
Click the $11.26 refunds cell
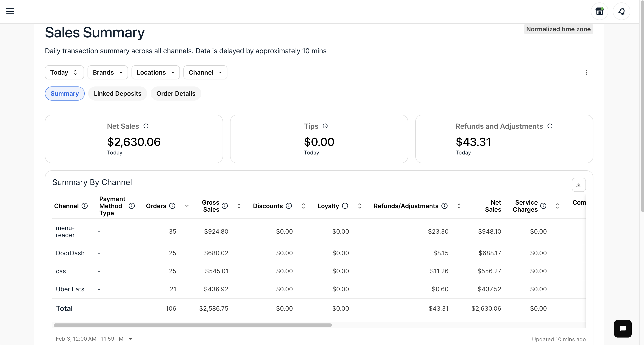coord(439,271)
